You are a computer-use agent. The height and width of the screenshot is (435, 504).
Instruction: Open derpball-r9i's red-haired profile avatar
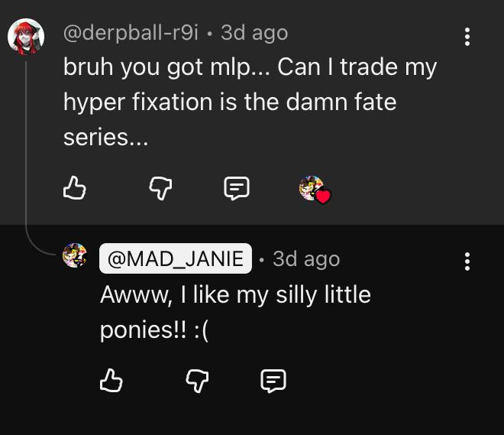point(26,37)
